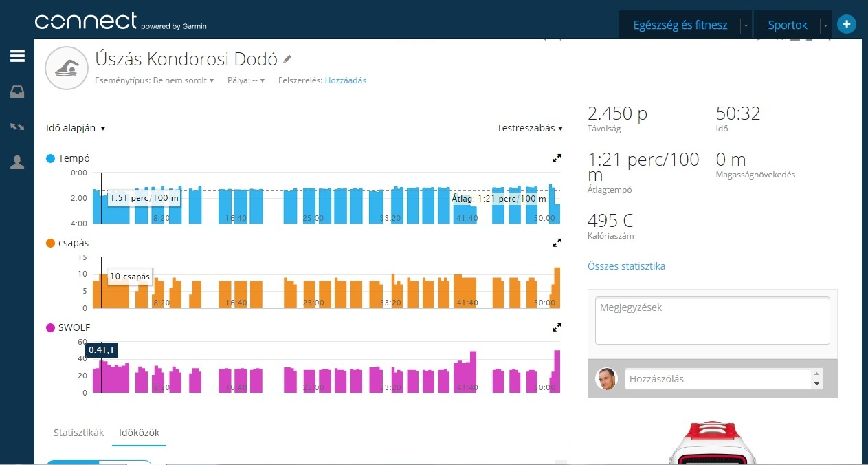Click the 2.450 p distance value

click(617, 113)
